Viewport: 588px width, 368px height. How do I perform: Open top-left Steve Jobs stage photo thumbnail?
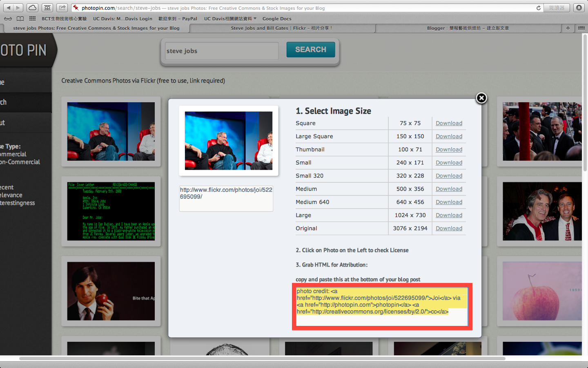(111, 131)
